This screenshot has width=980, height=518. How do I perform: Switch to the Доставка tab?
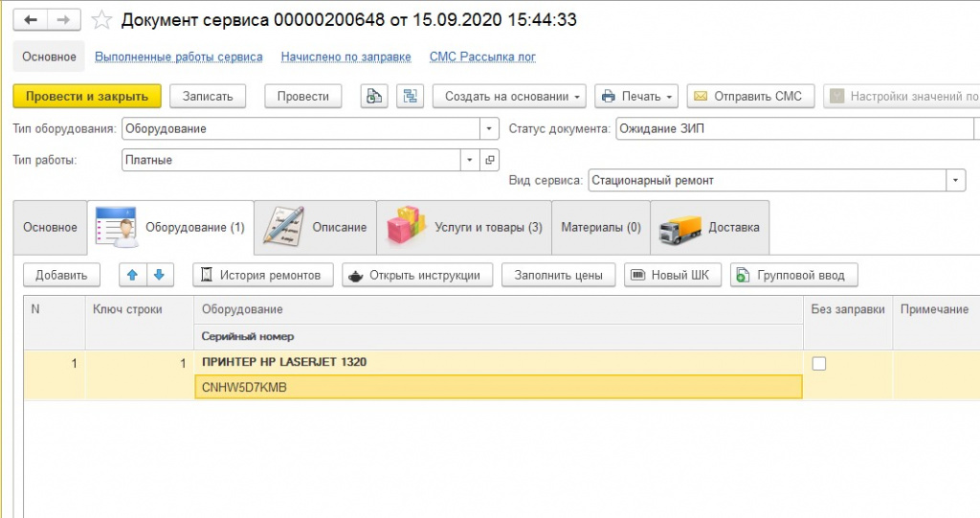[710, 227]
